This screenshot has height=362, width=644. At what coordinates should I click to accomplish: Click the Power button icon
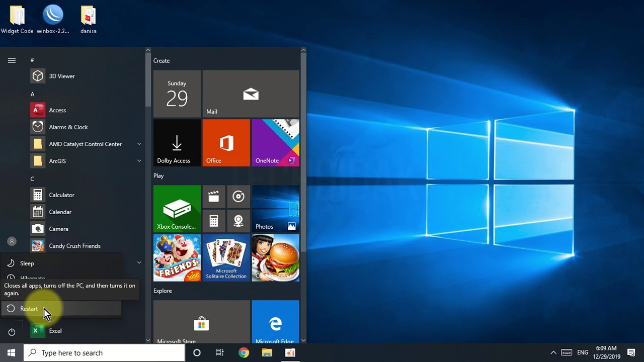point(12,332)
